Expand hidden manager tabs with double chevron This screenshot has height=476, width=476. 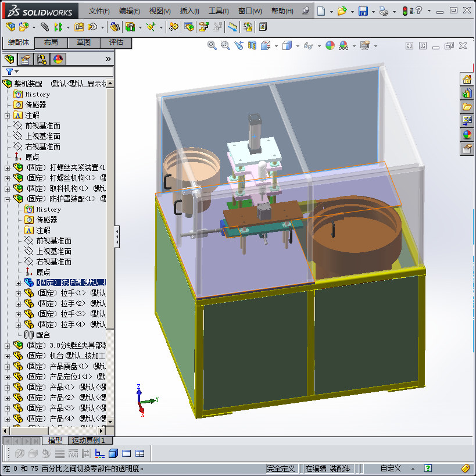pos(108,59)
